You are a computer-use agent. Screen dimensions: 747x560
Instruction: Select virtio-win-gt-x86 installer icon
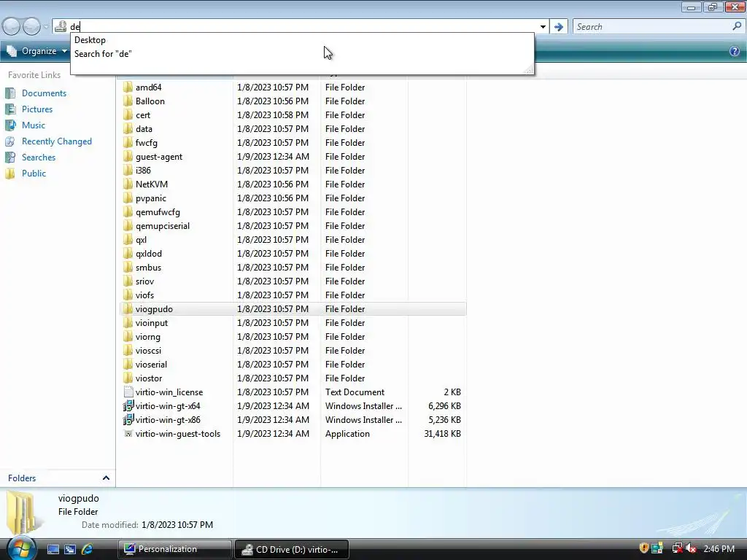[128, 419]
